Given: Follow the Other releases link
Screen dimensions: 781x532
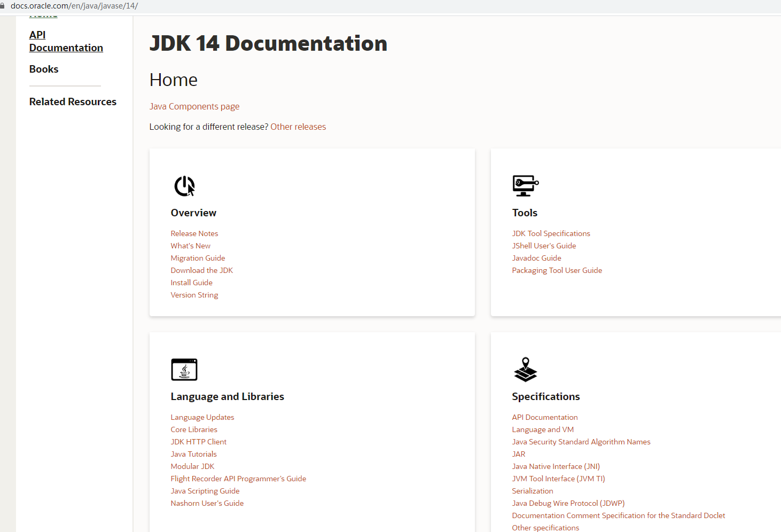Looking at the screenshot, I should pos(298,127).
